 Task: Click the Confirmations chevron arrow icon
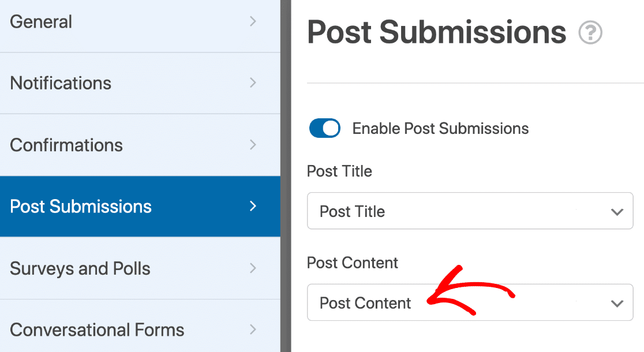253,145
